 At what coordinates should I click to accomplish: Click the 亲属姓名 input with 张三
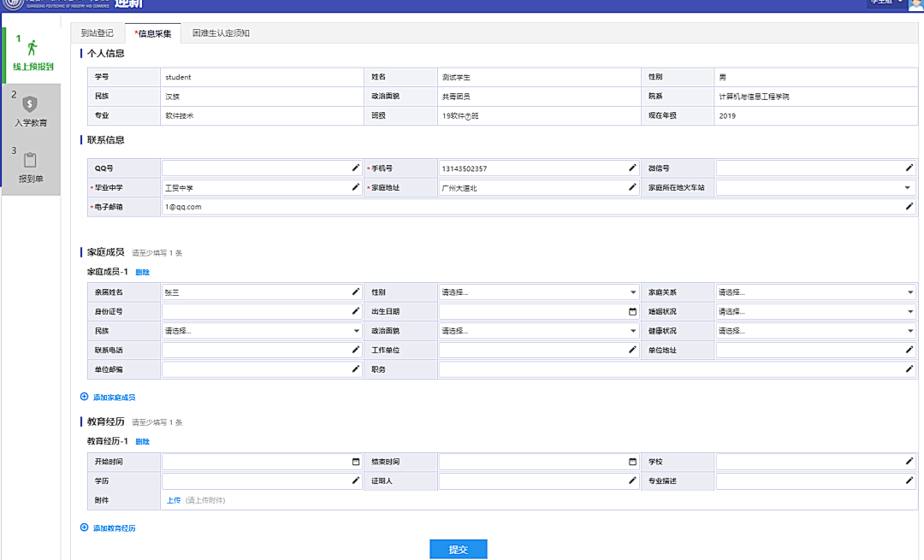click(x=262, y=292)
